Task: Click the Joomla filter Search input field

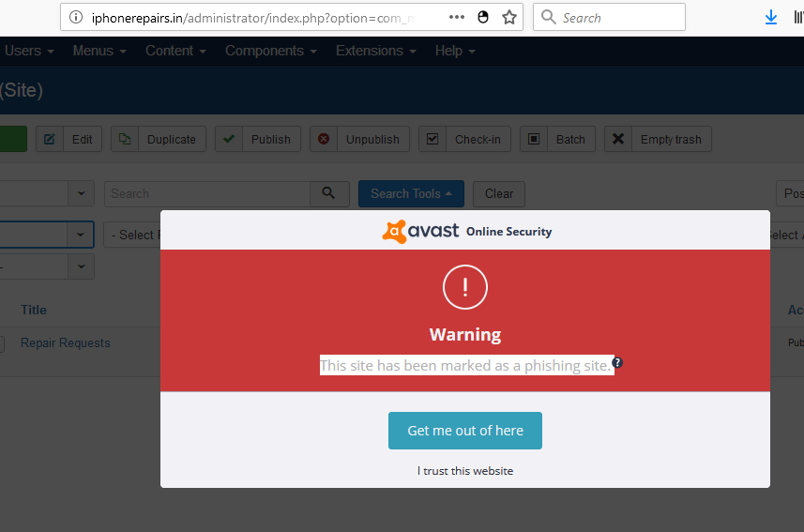Action: (207, 193)
